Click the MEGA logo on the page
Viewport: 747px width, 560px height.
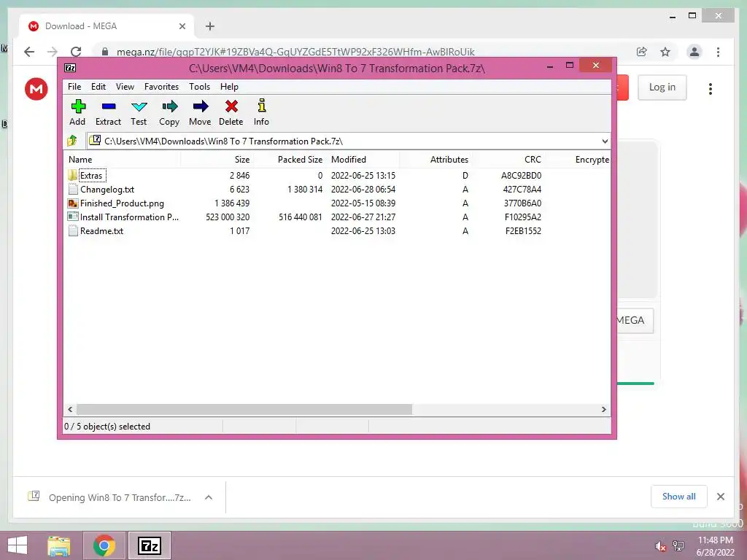click(x=36, y=88)
